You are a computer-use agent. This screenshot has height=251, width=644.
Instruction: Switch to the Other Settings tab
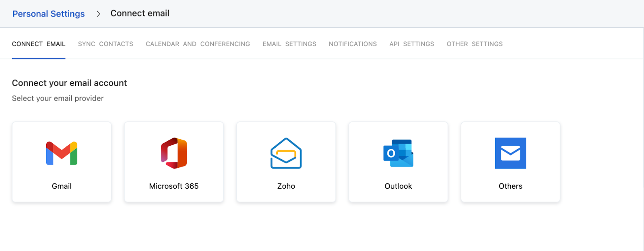475,44
